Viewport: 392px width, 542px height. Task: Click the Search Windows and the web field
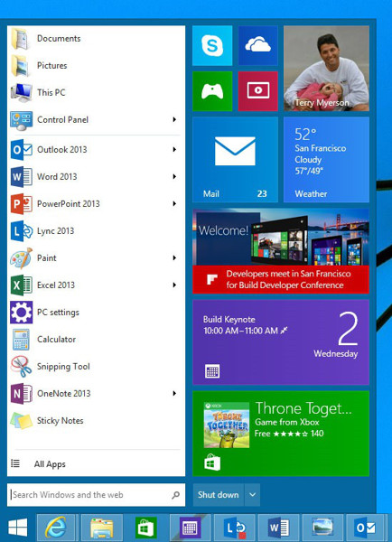pyautogui.click(x=96, y=495)
